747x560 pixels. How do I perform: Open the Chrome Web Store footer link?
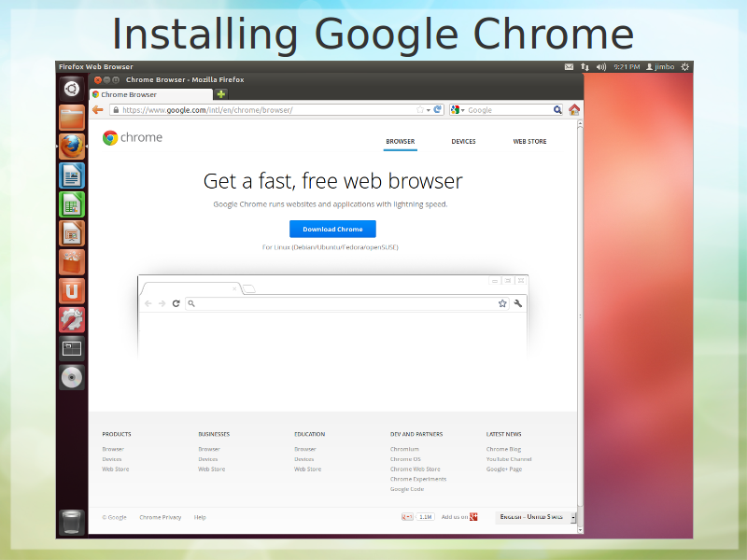tap(415, 469)
